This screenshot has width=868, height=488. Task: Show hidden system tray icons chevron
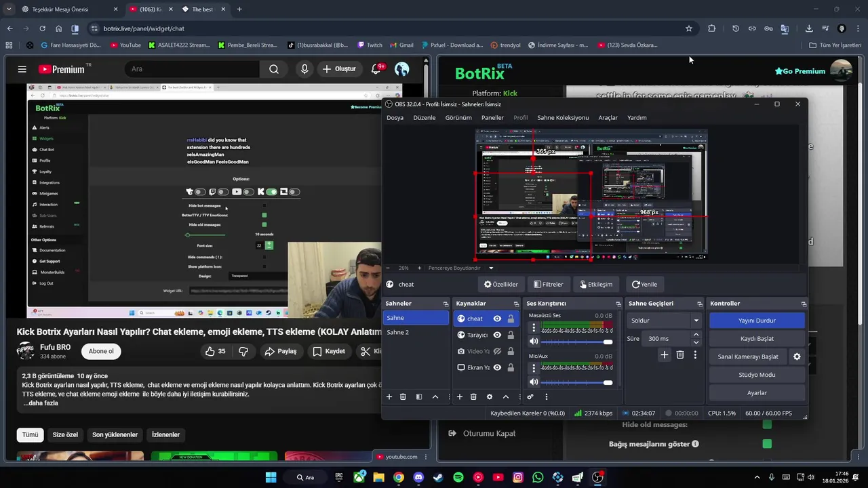click(757, 477)
